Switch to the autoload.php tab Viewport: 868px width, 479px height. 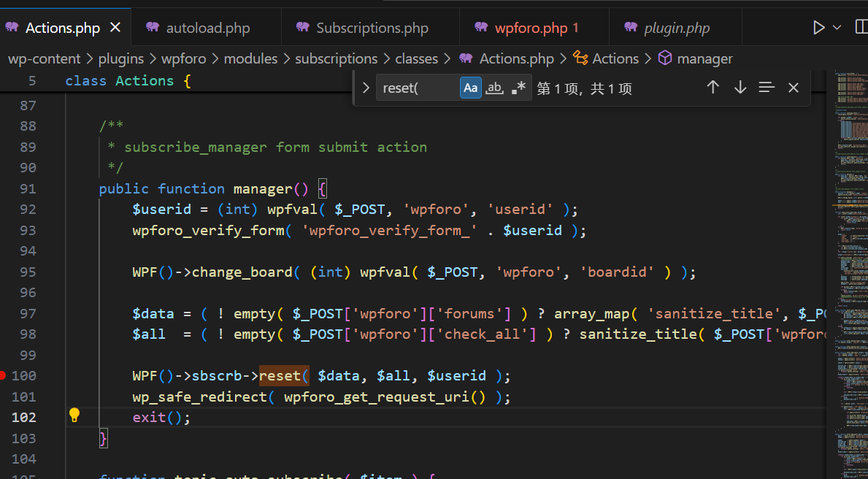click(207, 28)
